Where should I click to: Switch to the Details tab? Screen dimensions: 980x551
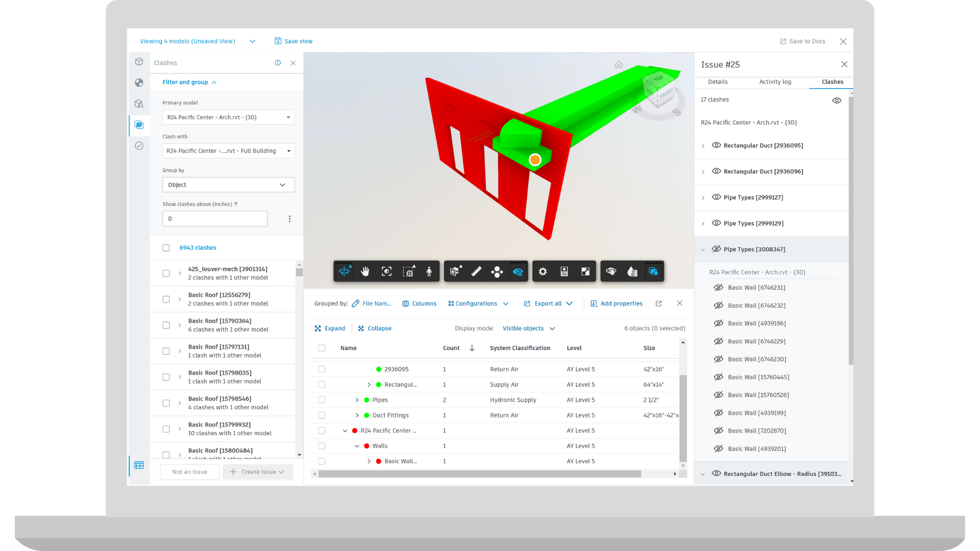point(718,82)
